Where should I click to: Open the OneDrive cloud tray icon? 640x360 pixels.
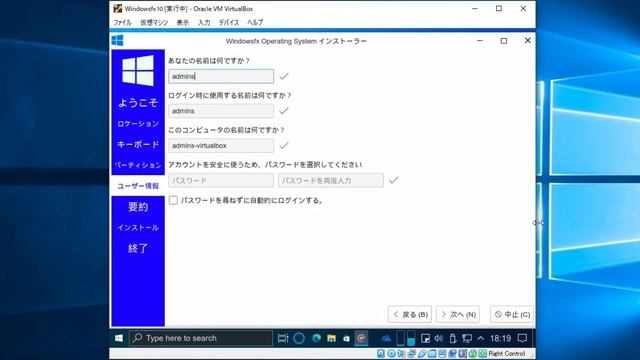(386, 338)
